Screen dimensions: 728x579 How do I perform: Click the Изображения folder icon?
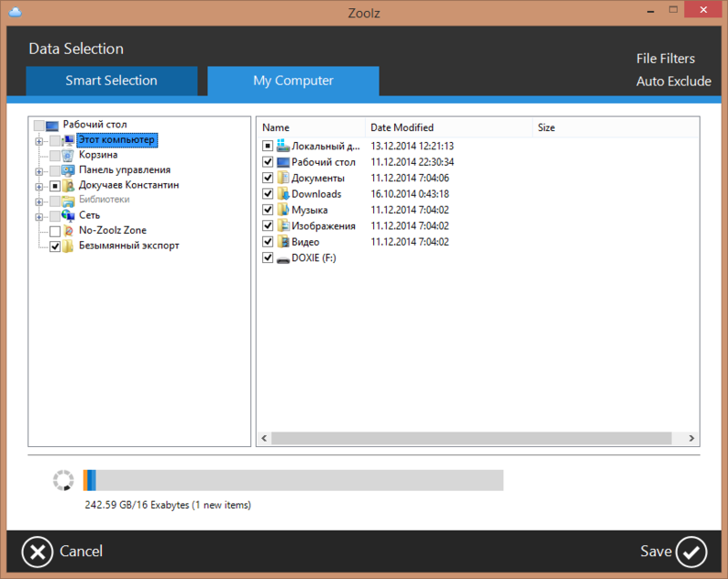coord(283,226)
